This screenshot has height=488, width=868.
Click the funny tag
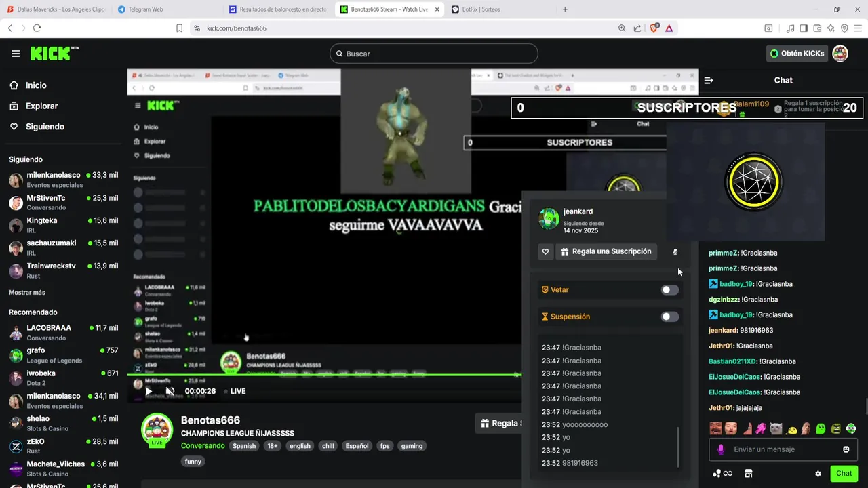coord(193,462)
